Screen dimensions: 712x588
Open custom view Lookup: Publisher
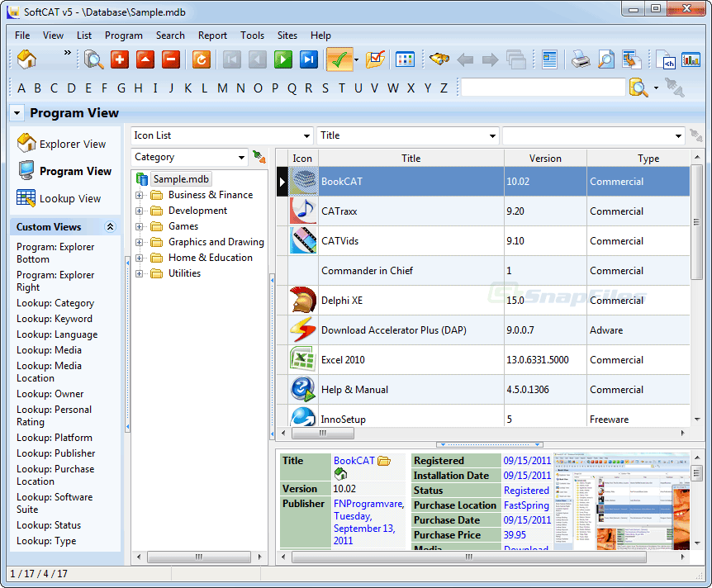tap(56, 453)
